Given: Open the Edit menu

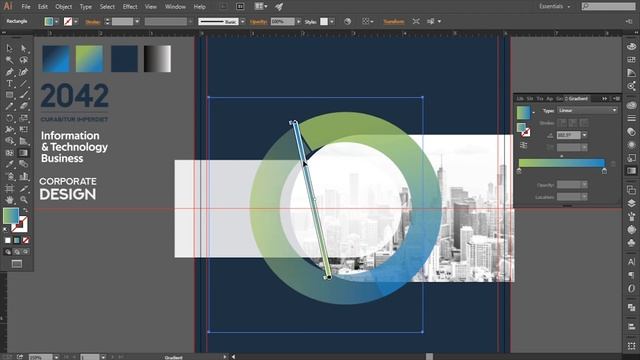Looking at the screenshot, I should (42, 7).
